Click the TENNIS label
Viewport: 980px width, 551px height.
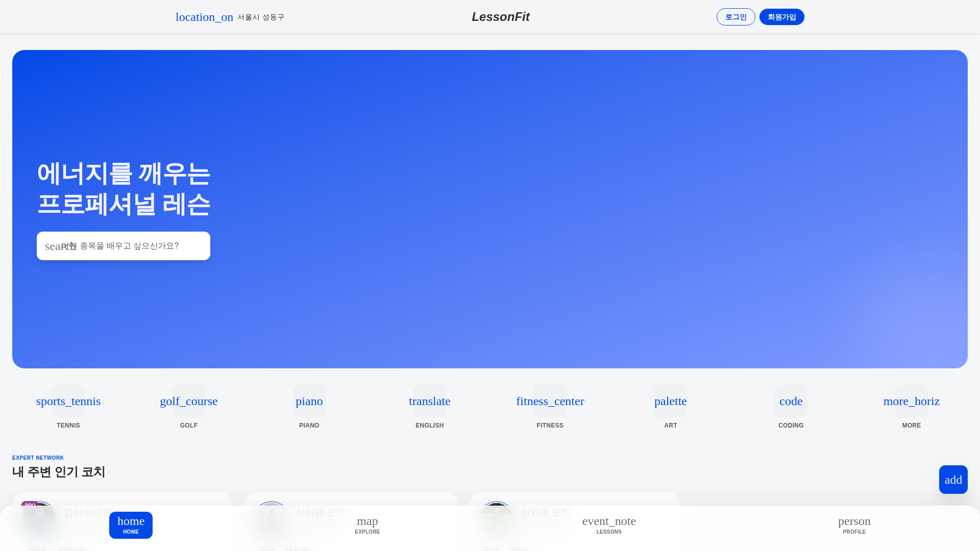pyautogui.click(x=68, y=425)
